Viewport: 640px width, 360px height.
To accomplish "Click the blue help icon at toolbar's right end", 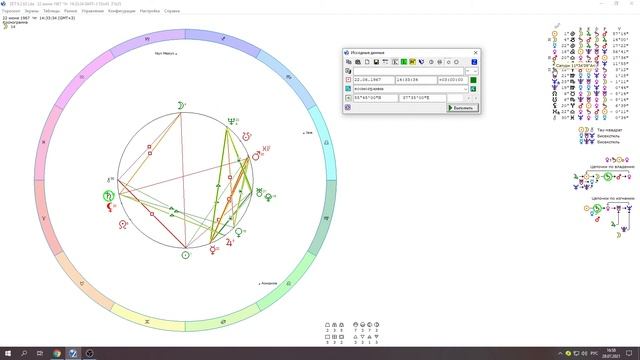I will click(x=474, y=62).
